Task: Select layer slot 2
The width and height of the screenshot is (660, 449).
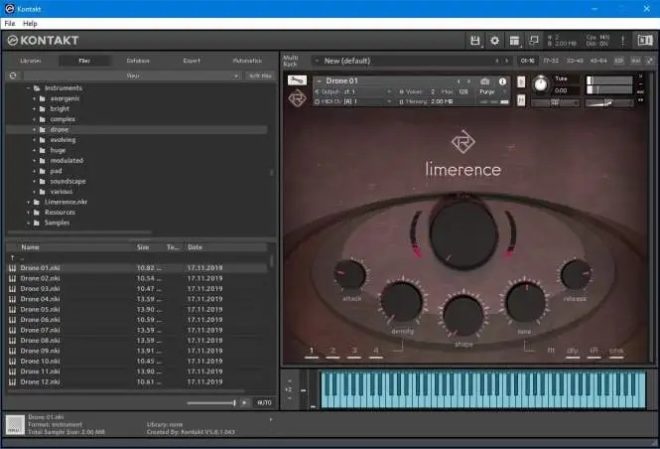Action: click(333, 352)
